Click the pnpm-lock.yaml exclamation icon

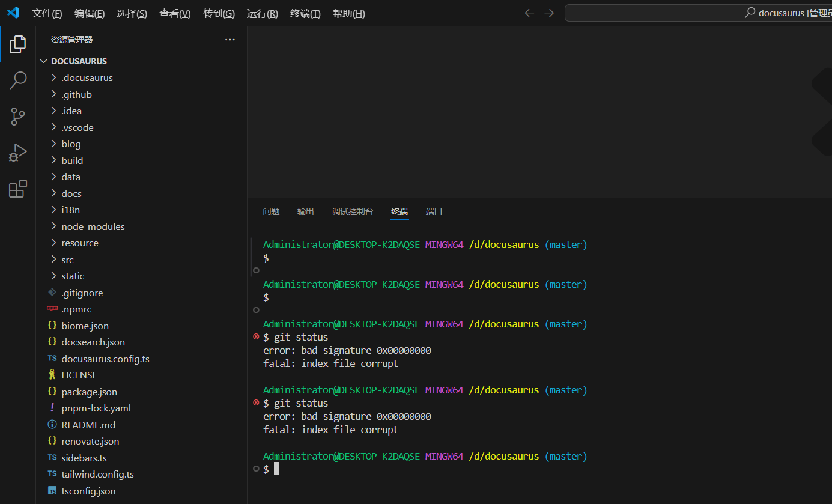click(x=52, y=408)
